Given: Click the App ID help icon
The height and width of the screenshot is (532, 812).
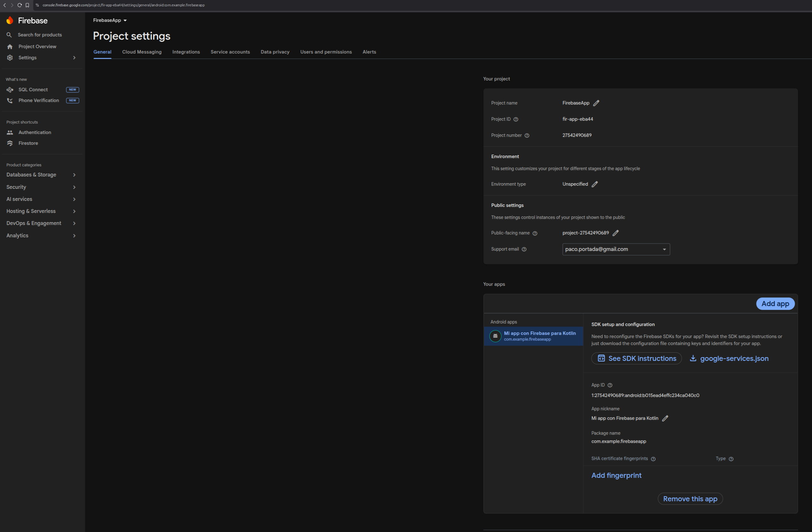Looking at the screenshot, I should [610, 385].
